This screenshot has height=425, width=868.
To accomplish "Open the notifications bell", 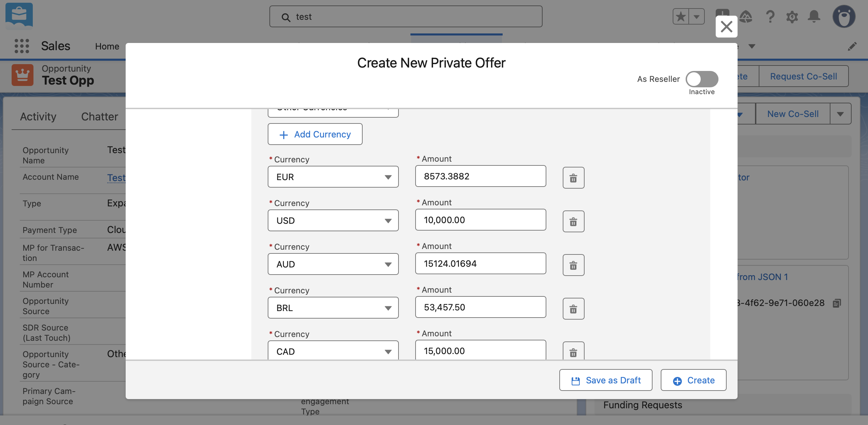I will [x=814, y=16].
